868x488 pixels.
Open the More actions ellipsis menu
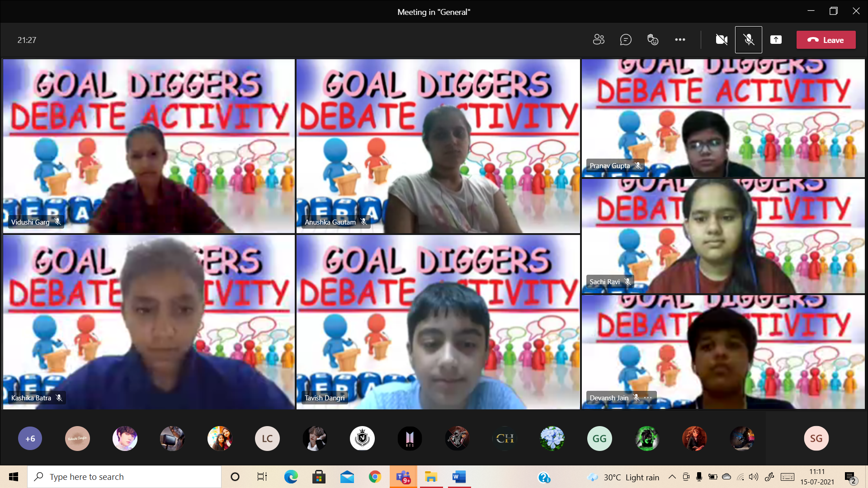tap(680, 40)
